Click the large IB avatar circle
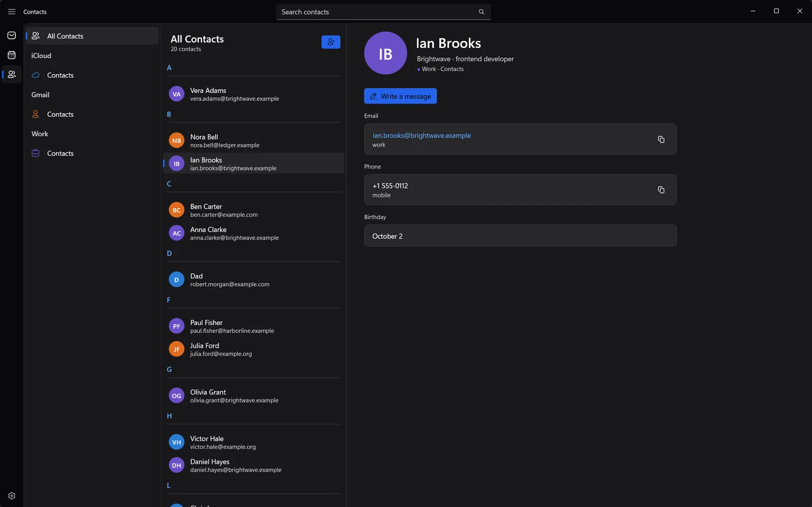 pyautogui.click(x=386, y=53)
